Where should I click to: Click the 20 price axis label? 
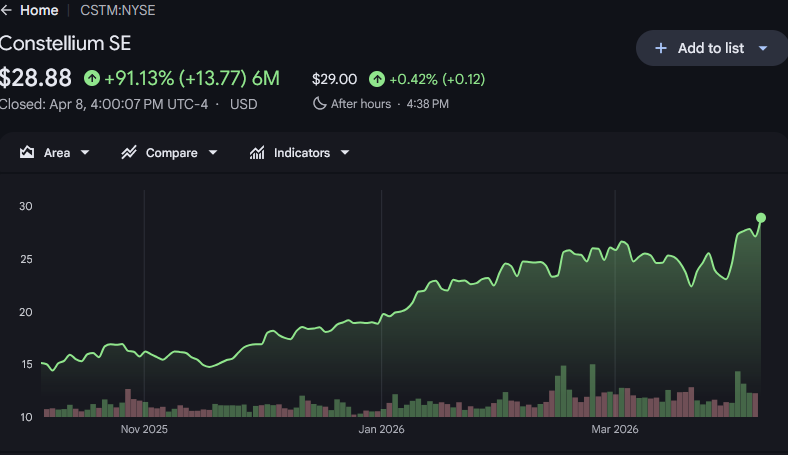[x=26, y=312]
